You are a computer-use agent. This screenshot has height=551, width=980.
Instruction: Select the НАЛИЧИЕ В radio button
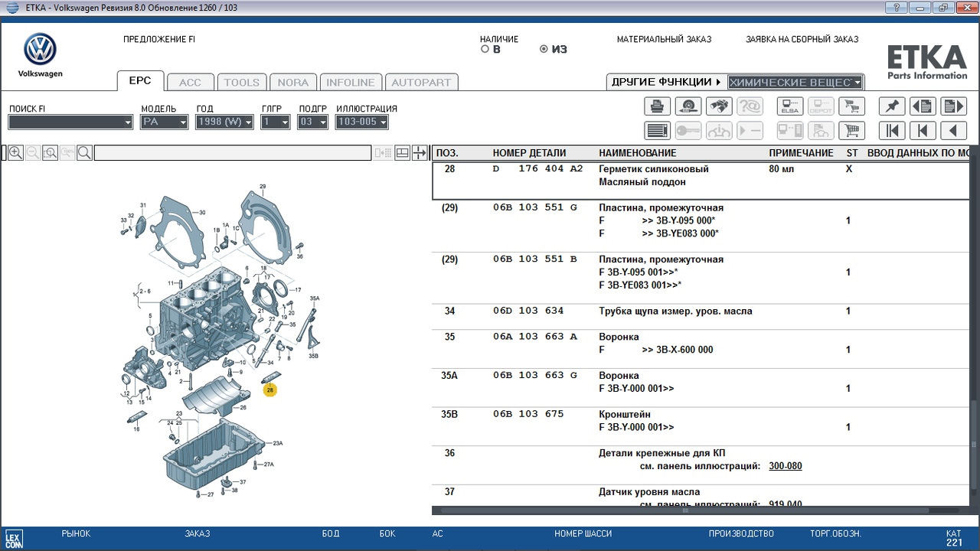485,49
